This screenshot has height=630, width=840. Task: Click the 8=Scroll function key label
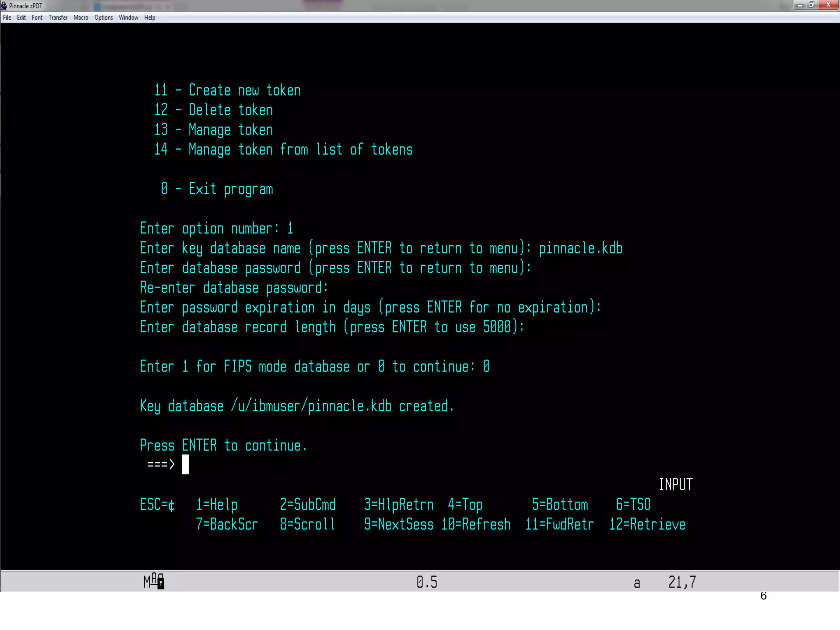click(308, 524)
